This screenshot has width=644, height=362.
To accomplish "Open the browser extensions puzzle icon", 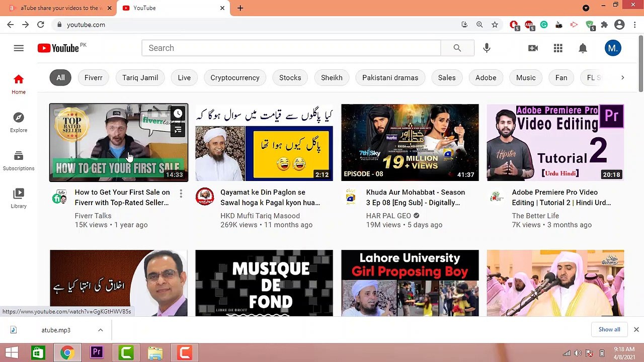I will [604, 25].
